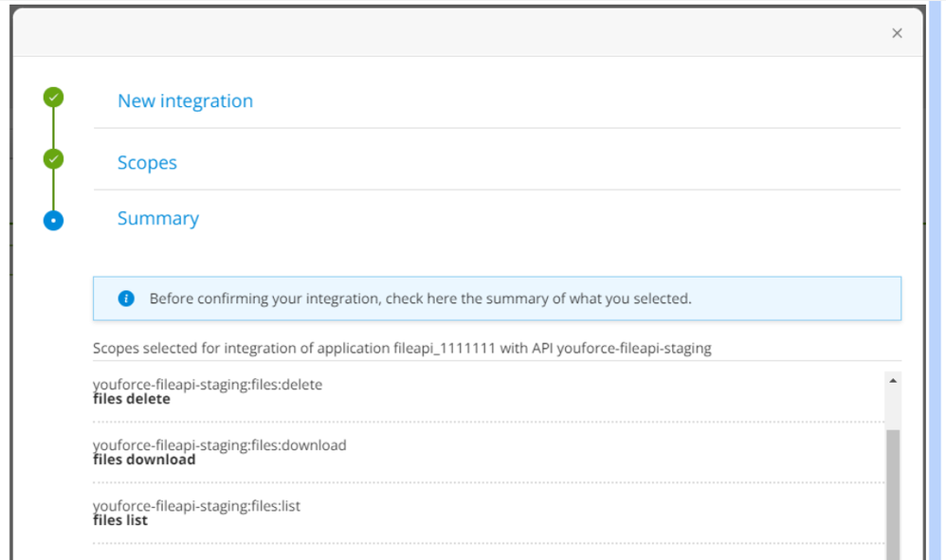This screenshot has height=560, width=946.
Task: Click the green checkmark beside New integration
Action: click(54, 97)
